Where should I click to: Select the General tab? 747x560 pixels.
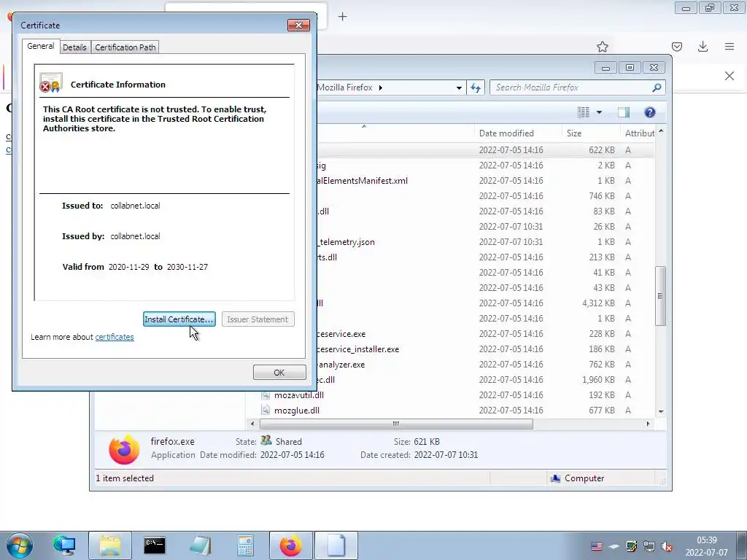pos(41,46)
